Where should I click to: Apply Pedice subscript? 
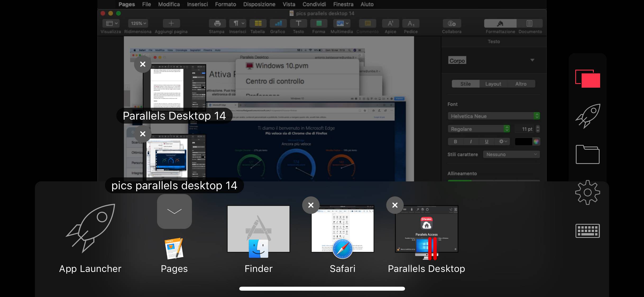[x=411, y=23]
